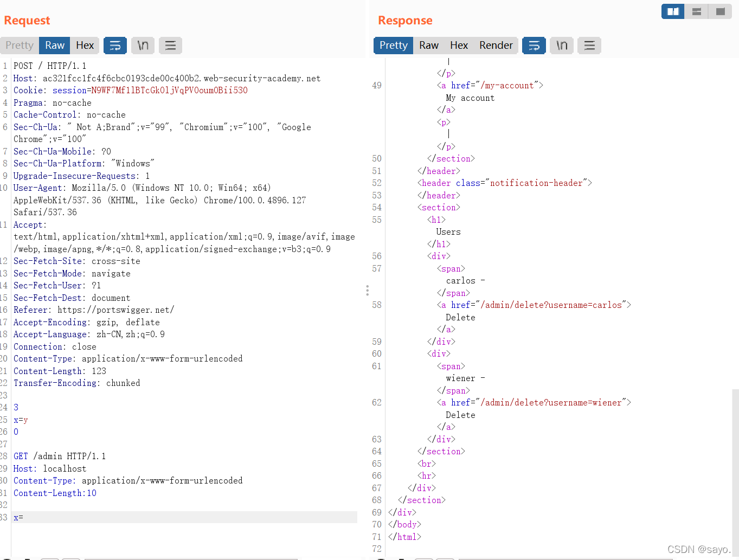Open the Response options hamburger menu
The width and height of the screenshot is (739, 560).
point(589,46)
